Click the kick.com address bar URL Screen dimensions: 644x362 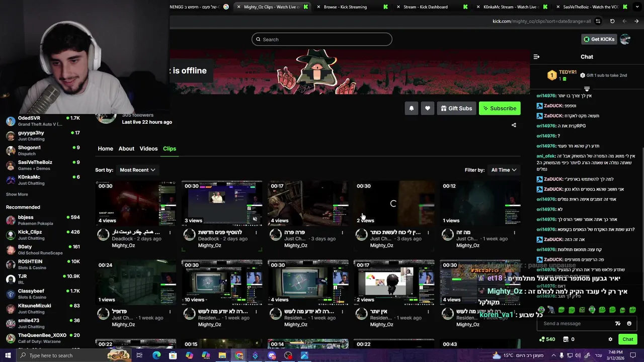[541, 21]
